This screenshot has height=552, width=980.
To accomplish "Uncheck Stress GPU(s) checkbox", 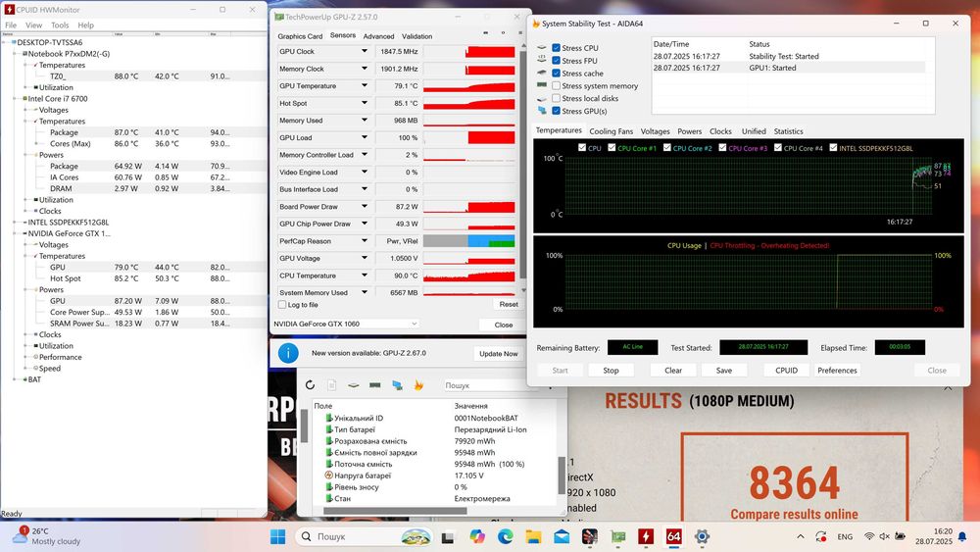I will [x=556, y=111].
